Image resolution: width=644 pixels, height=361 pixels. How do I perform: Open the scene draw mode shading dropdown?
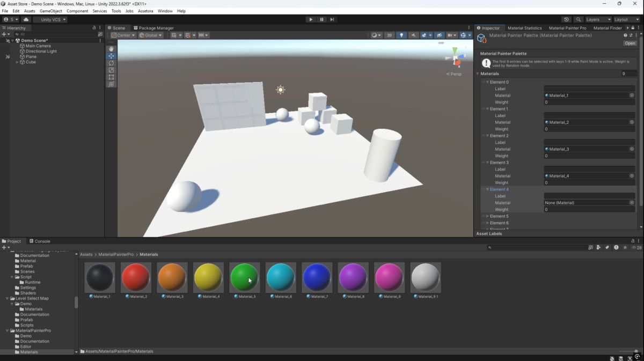(376, 35)
